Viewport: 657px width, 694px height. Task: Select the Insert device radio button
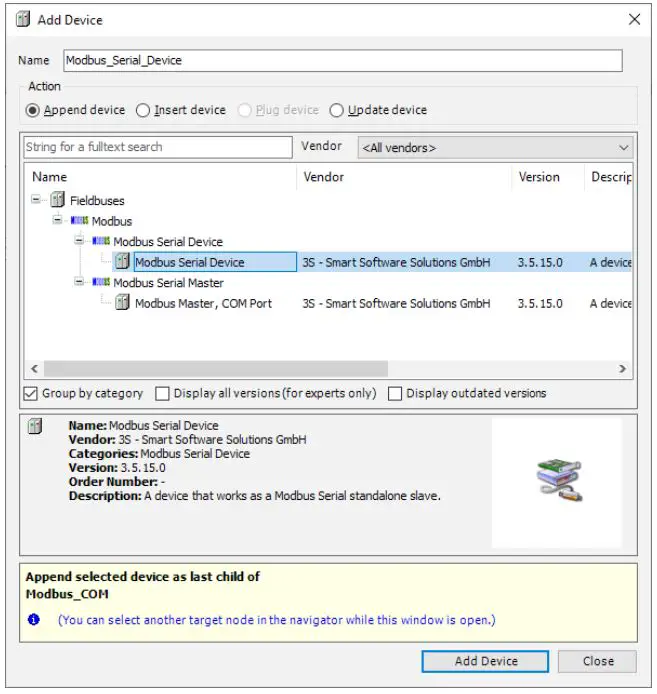(143, 110)
